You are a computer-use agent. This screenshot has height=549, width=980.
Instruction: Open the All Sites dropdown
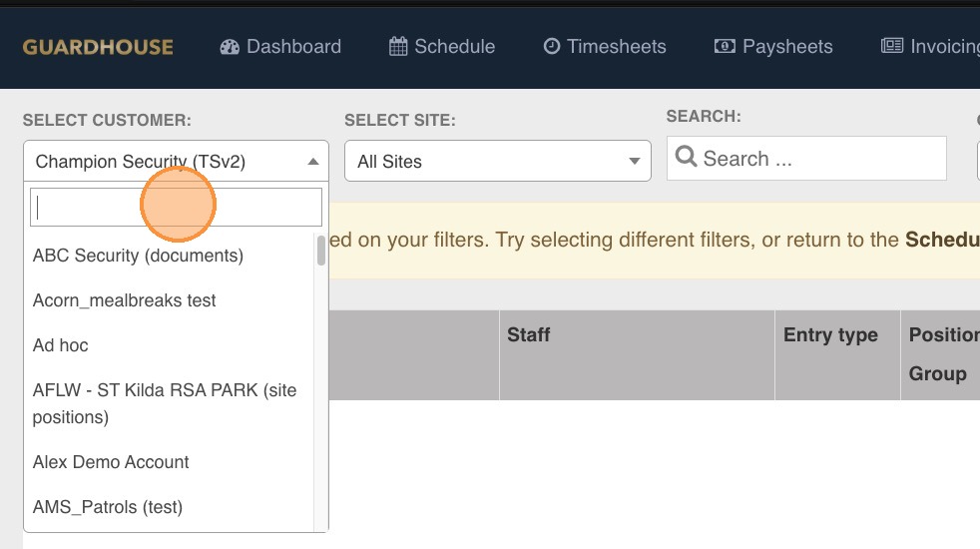[497, 161]
